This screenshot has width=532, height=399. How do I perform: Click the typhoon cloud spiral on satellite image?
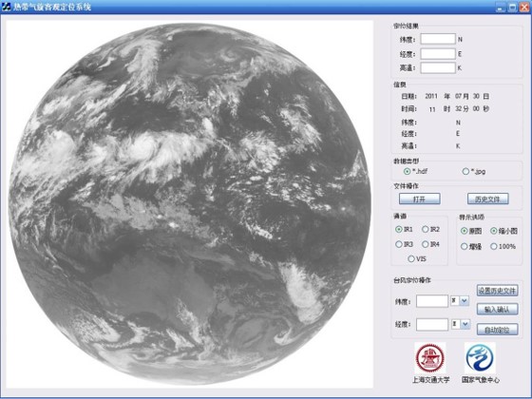pyautogui.click(x=145, y=147)
